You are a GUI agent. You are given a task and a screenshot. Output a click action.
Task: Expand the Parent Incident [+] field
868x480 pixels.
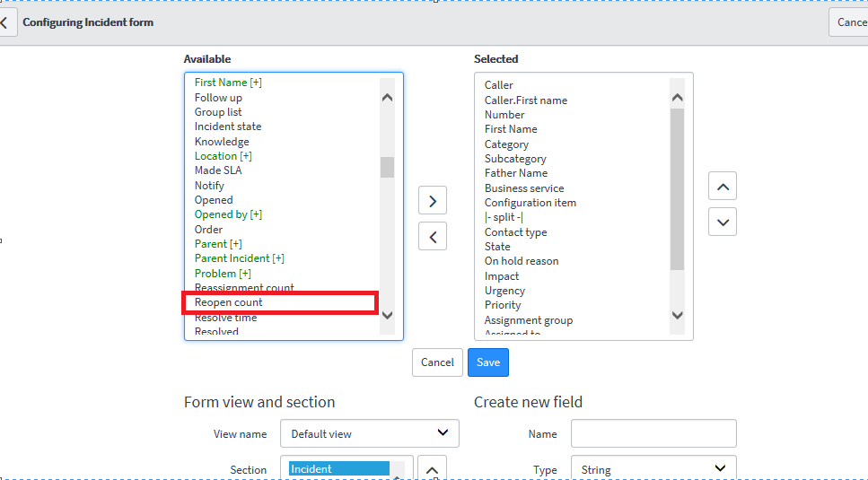tap(239, 258)
